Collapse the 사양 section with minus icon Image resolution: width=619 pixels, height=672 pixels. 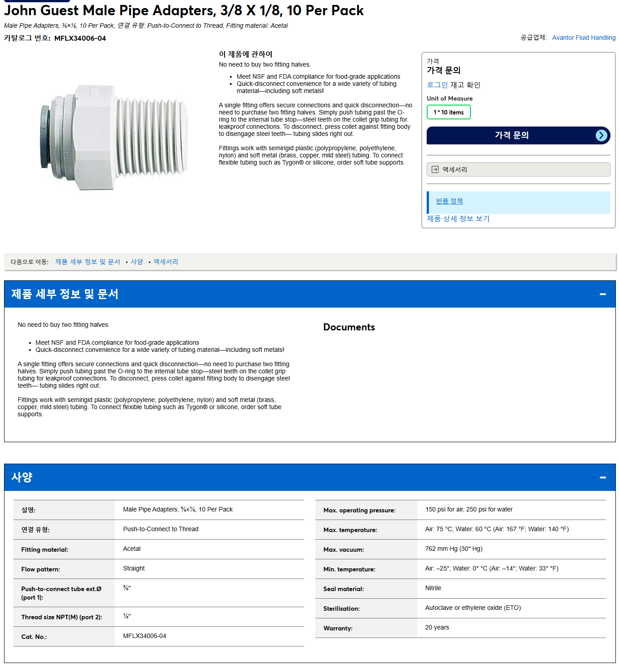(603, 478)
